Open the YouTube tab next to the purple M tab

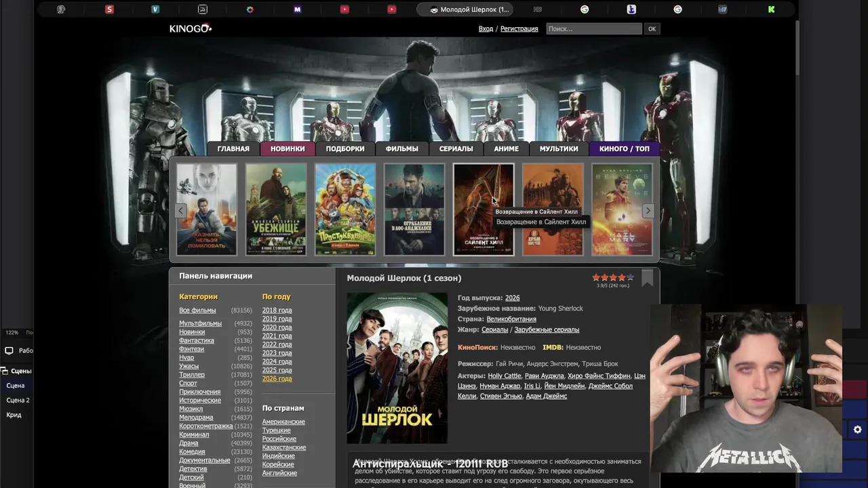pyautogui.click(x=344, y=9)
